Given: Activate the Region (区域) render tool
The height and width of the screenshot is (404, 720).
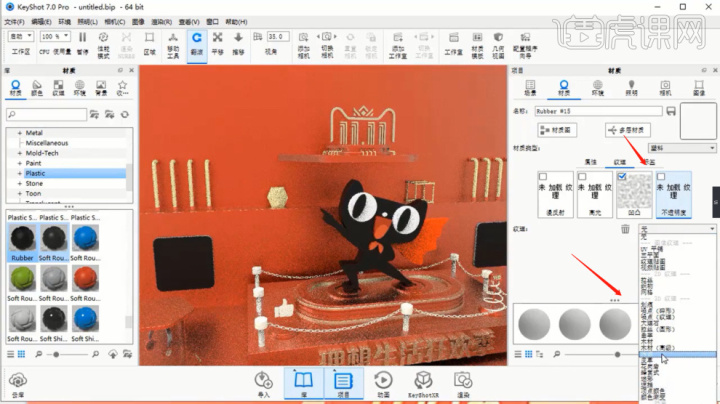Looking at the screenshot, I should click(x=149, y=44).
